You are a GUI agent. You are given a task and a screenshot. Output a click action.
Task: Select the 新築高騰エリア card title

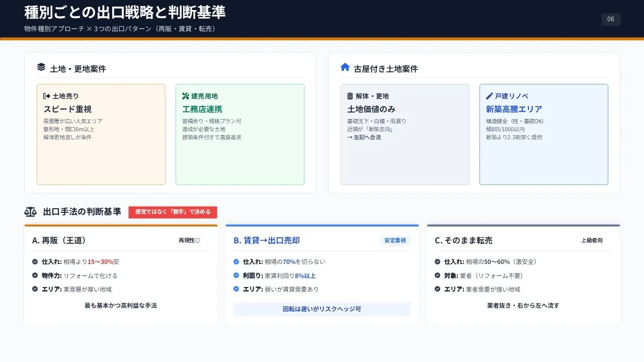pyautogui.click(x=514, y=109)
